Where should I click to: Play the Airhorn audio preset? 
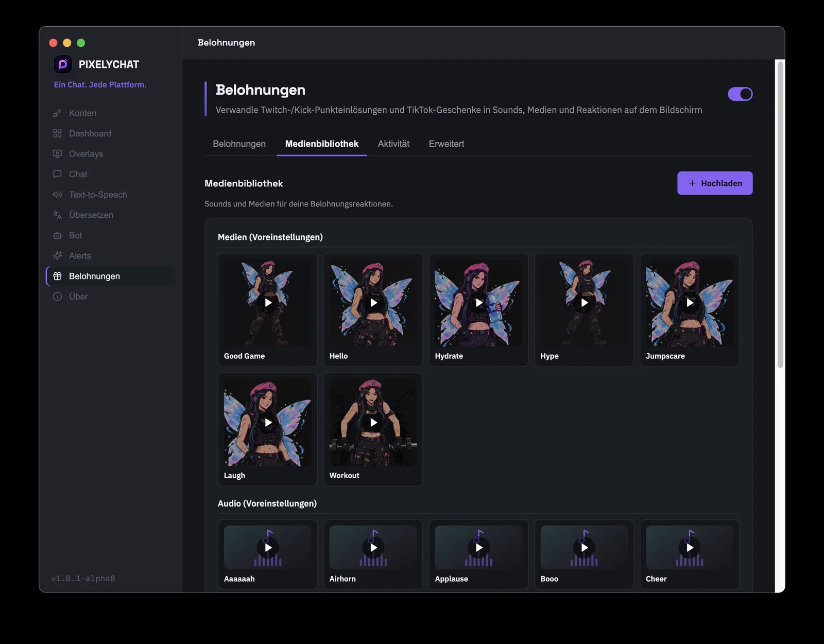373,547
